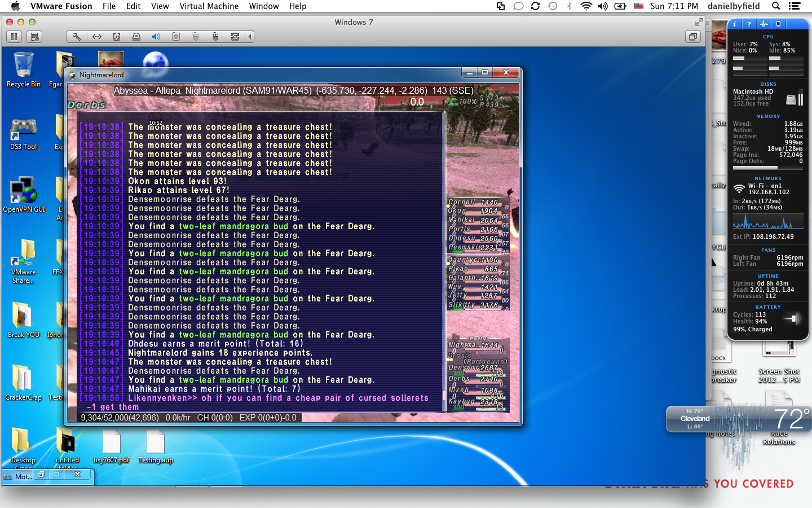The image size is (812, 508).
Task: Click the iStat device tab icon
Action: tap(778, 24)
